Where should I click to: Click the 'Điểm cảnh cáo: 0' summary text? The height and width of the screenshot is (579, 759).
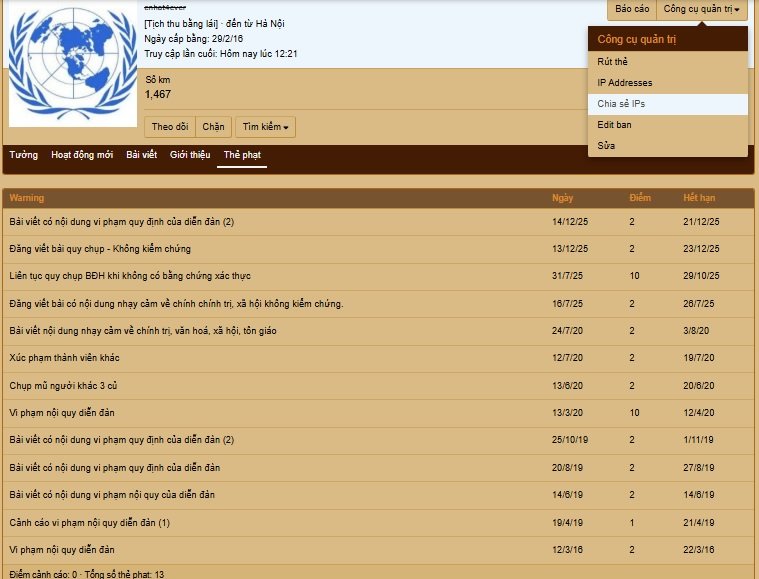click(43, 575)
